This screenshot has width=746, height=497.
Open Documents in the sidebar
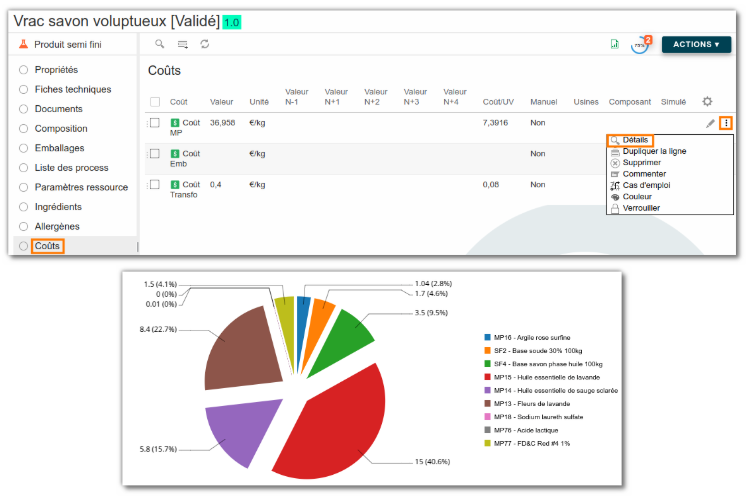point(59,109)
